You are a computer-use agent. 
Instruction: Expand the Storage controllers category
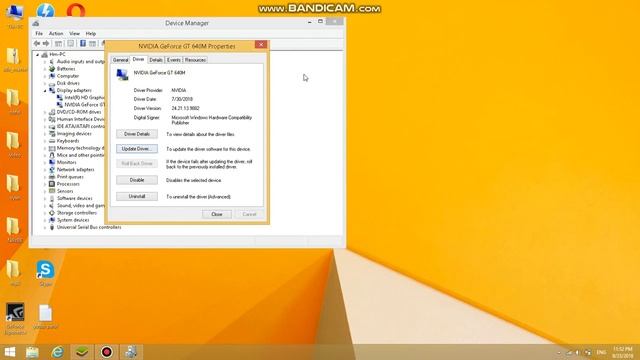point(45,213)
